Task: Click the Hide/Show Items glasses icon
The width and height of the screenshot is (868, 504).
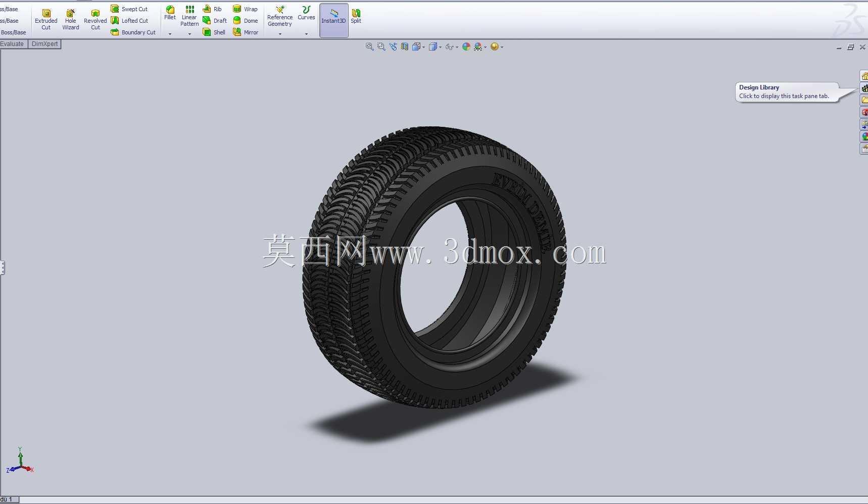Action: pyautogui.click(x=449, y=47)
